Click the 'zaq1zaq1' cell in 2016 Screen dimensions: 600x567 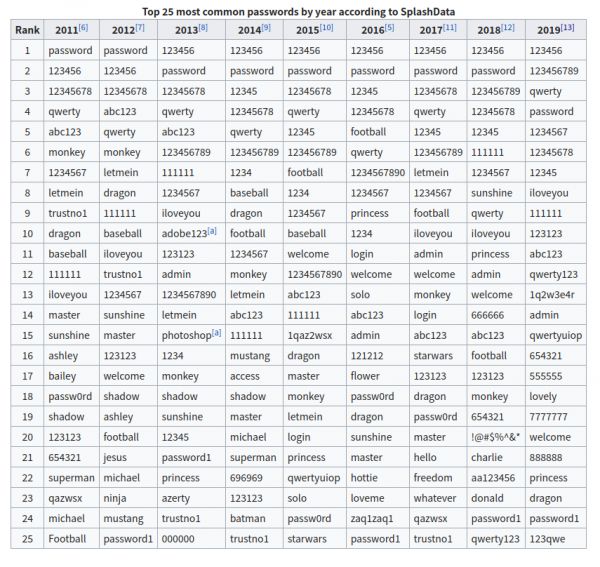372,518
